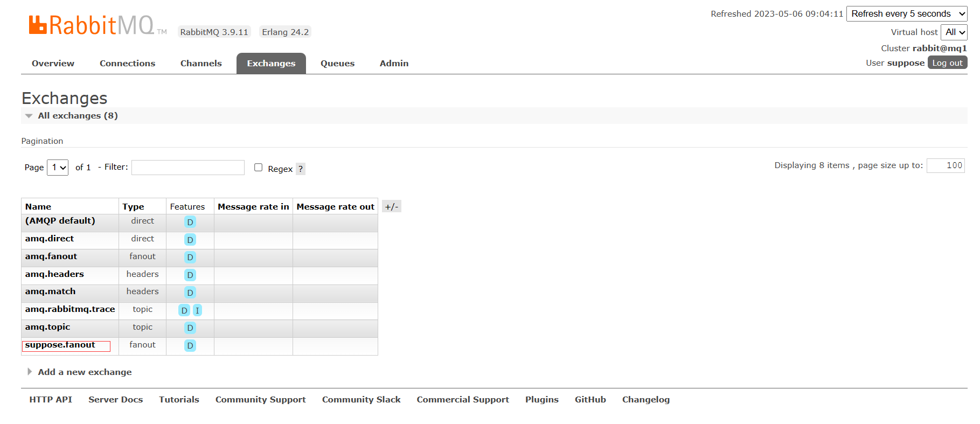Open the Page number dropdown

58,168
